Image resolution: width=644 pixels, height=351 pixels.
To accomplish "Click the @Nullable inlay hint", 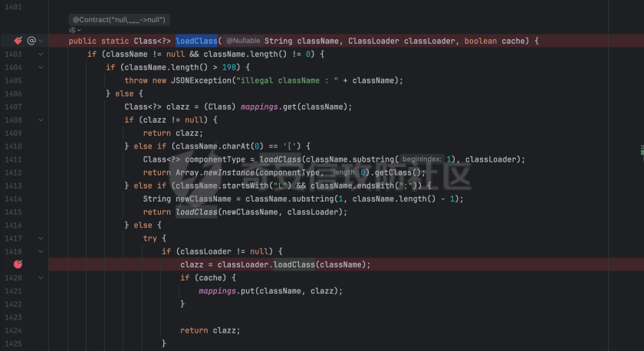I will (x=244, y=41).
